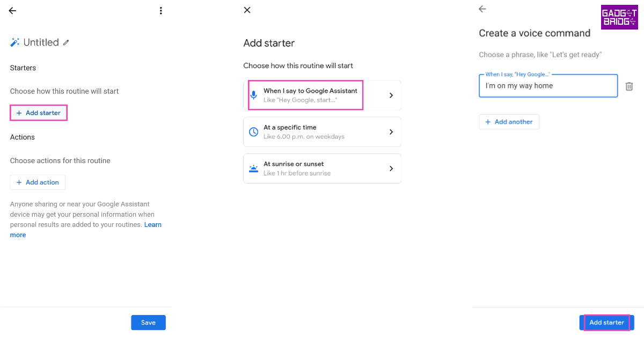644x337 pixels.
Task: Close the Add starter screen
Action: click(x=247, y=10)
